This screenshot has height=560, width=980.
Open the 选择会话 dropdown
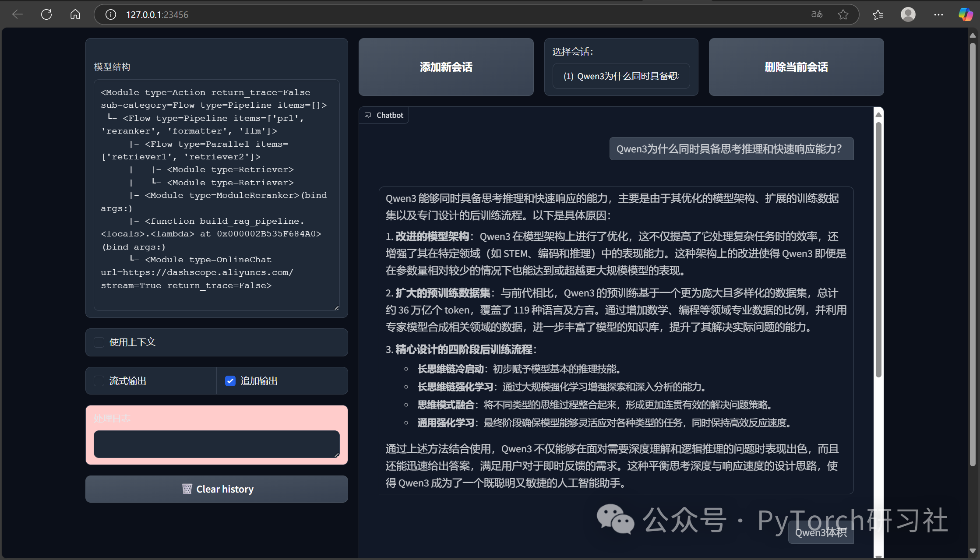point(621,76)
